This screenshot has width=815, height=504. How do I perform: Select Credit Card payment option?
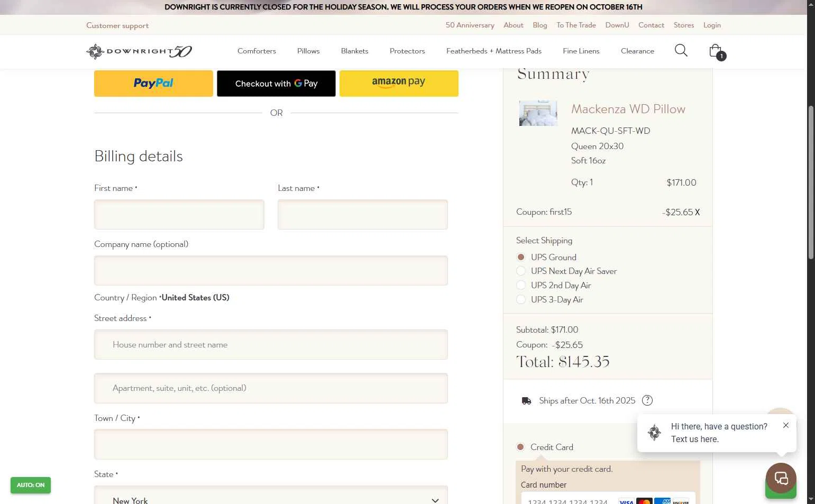pos(520,447)
